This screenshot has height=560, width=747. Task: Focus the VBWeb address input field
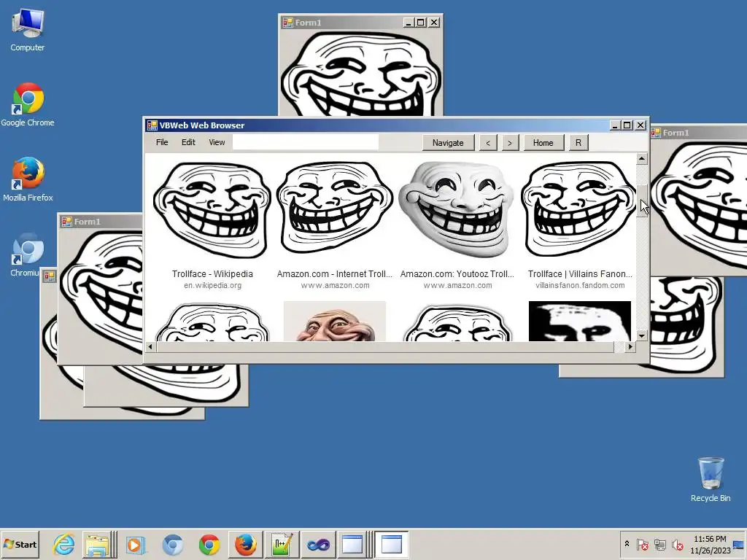(306, 142)
